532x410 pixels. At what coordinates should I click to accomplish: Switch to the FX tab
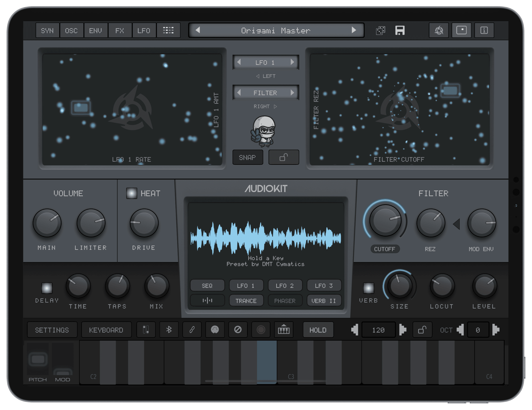coord(120,30)
